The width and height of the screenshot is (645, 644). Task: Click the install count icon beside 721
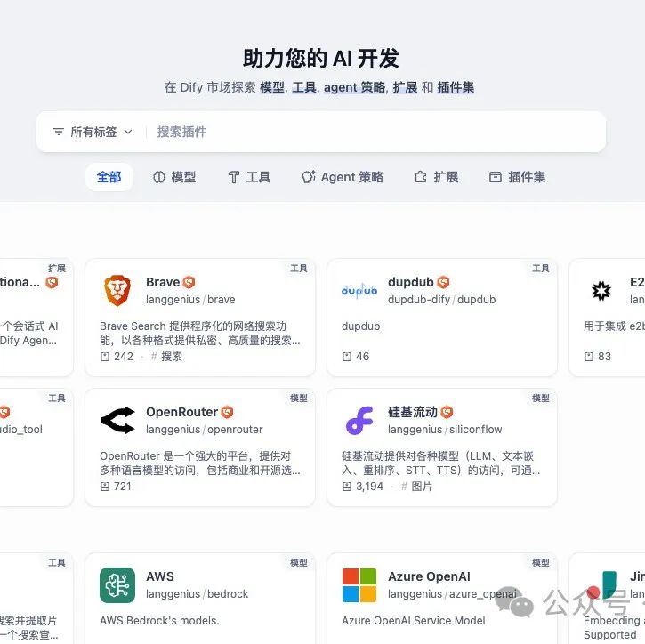pyautogui.click(x=105, y=487)
